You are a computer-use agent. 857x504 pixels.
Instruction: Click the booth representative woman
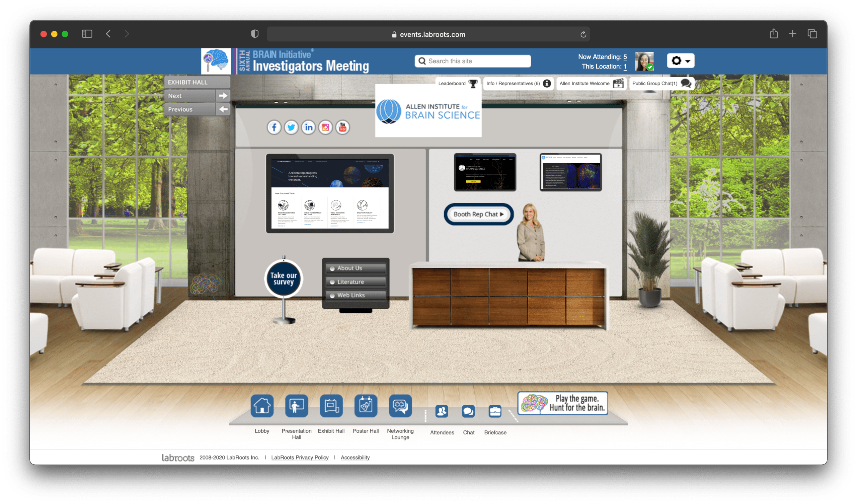[531, 233]
